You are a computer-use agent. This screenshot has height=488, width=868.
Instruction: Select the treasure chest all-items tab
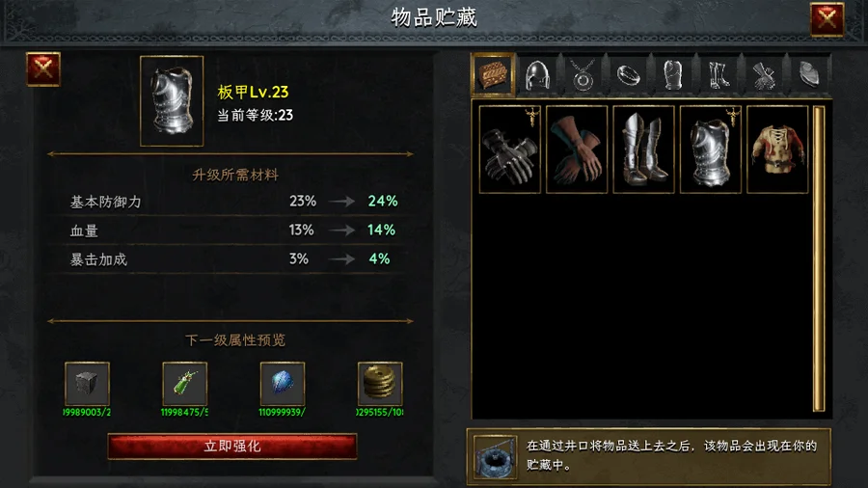click(493, 74)
